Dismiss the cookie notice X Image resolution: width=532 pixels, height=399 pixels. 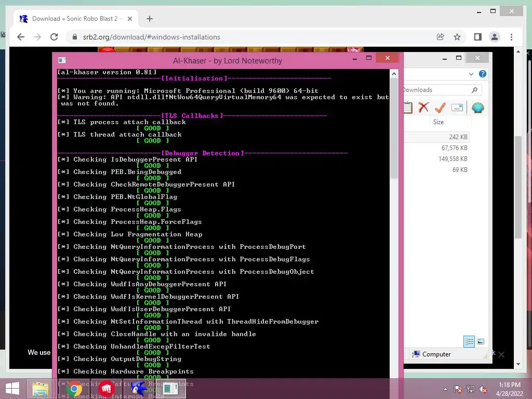(x=501, y=354)
